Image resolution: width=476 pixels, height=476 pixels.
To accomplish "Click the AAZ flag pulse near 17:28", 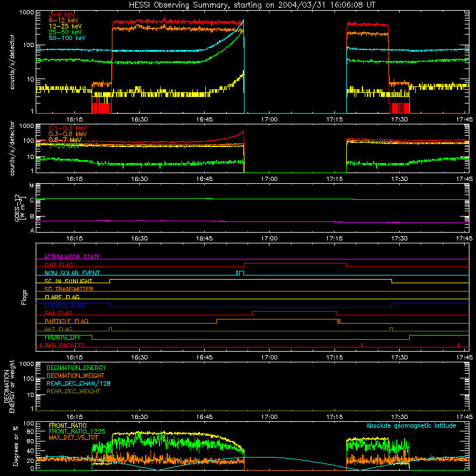I will point(392,330).
